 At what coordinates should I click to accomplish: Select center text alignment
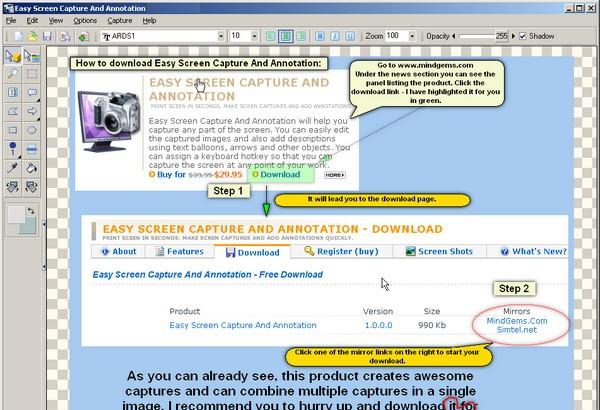pyautogui.click(x=285, y=36)
